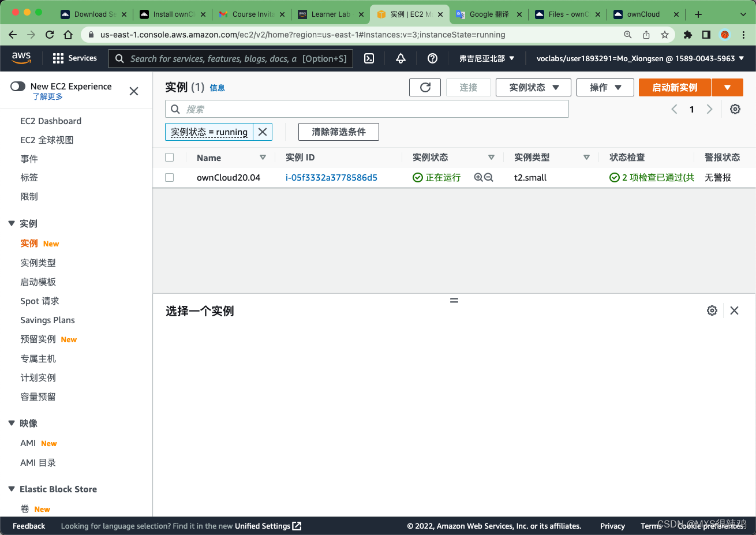This screenshot has height=535, width=756.
Task: Zoom in on instance state with magnifier icon
Action: [480, 177]
